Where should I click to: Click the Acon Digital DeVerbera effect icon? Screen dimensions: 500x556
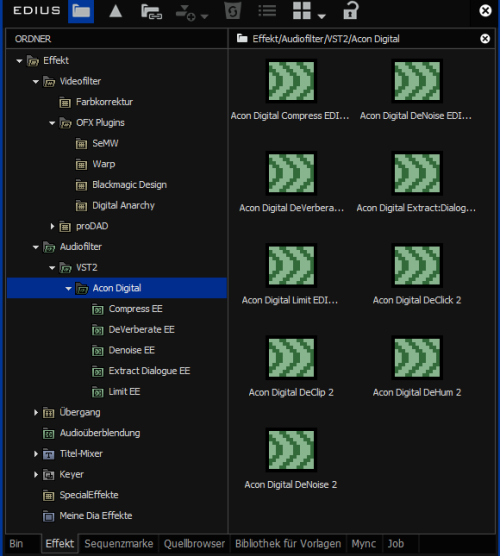click(x=291, y=173)
